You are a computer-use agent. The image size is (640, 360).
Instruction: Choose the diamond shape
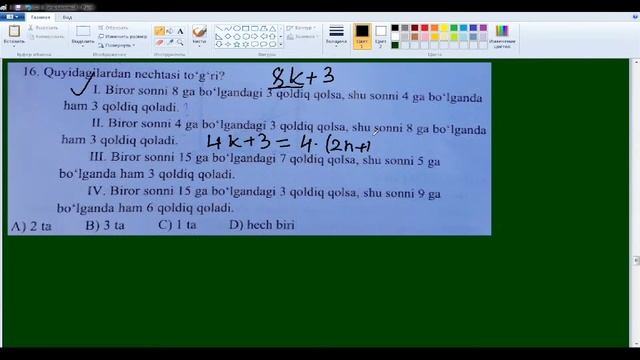[x=228, y=36]
